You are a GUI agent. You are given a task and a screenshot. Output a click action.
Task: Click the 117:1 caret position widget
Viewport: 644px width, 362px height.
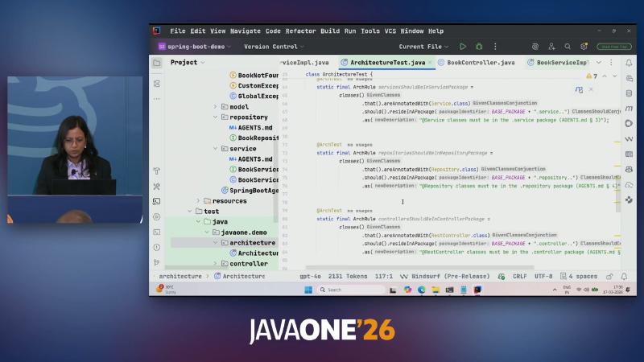(384, 277)
